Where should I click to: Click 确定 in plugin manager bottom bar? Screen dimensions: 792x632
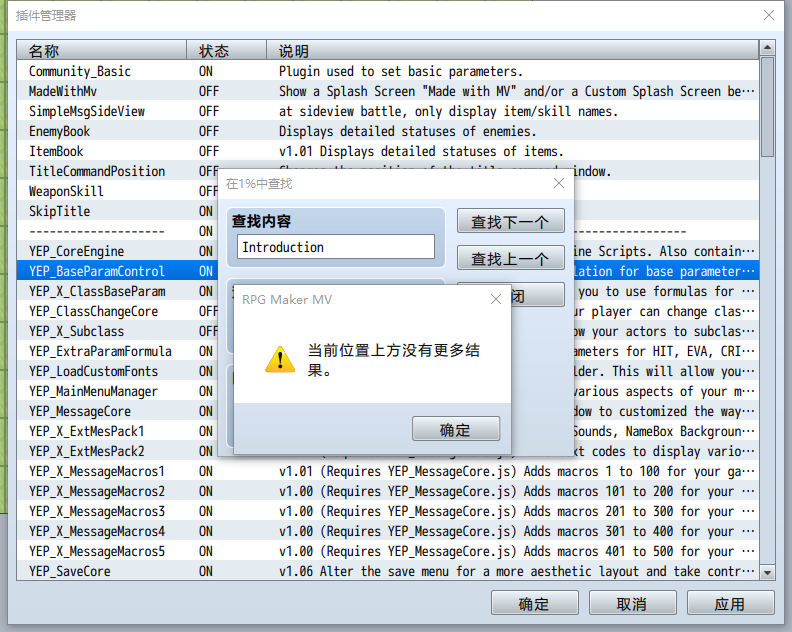(x=534, y=603)
